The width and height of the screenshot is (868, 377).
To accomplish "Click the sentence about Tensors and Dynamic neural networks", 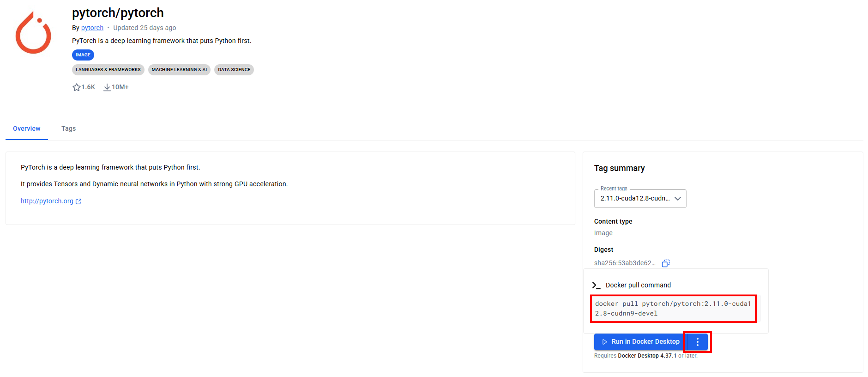I will pos(154,184).
